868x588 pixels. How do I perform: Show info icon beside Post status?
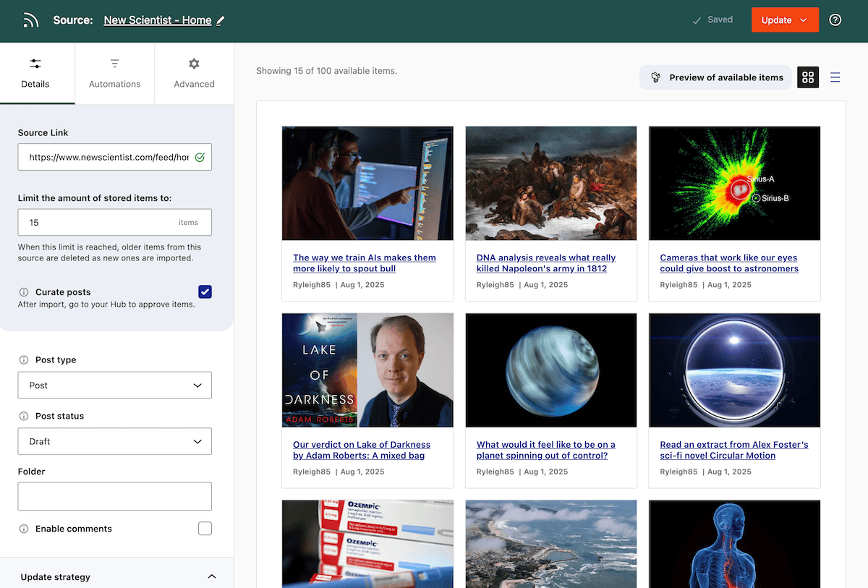24,417
